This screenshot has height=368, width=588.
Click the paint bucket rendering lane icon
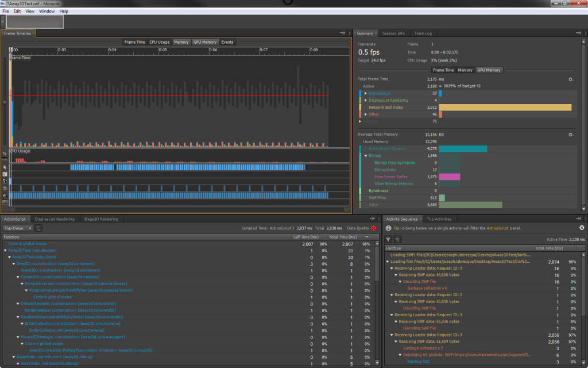[x=5, y=195]
